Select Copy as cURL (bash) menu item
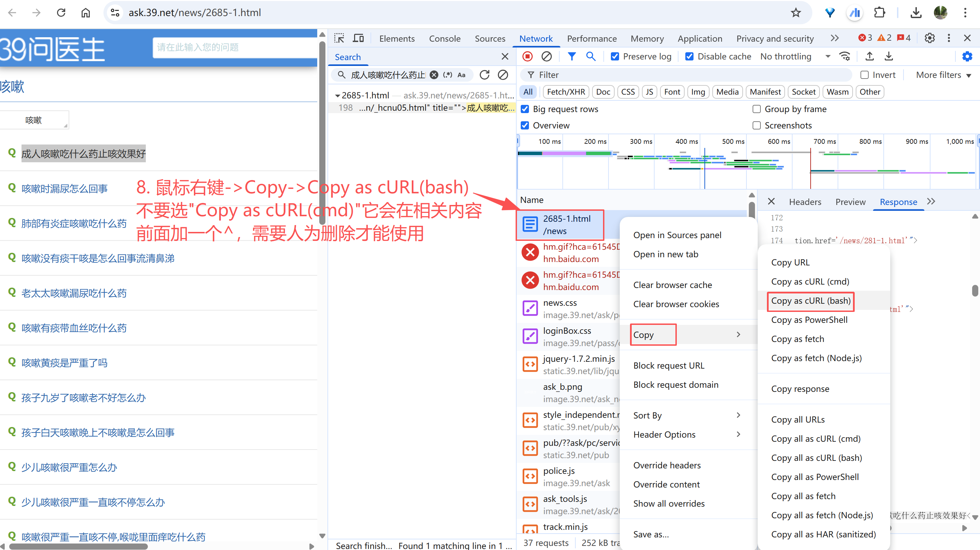This screenshot has width=980, height=550. [810, 301]
